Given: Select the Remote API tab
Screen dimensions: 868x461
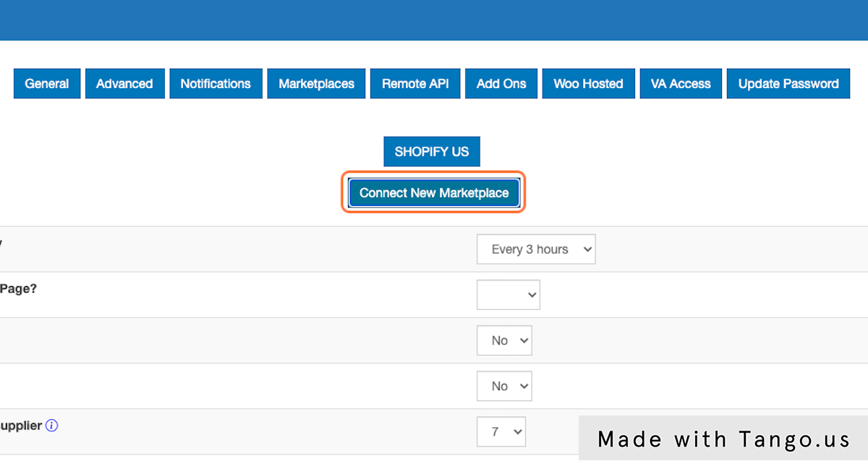Looking at the screenshot, I should (415, 84).
